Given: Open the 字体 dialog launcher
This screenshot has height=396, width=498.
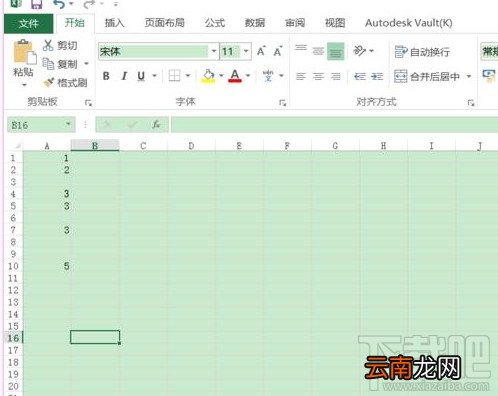Looking at the screenshot, I should pos(283,103).
